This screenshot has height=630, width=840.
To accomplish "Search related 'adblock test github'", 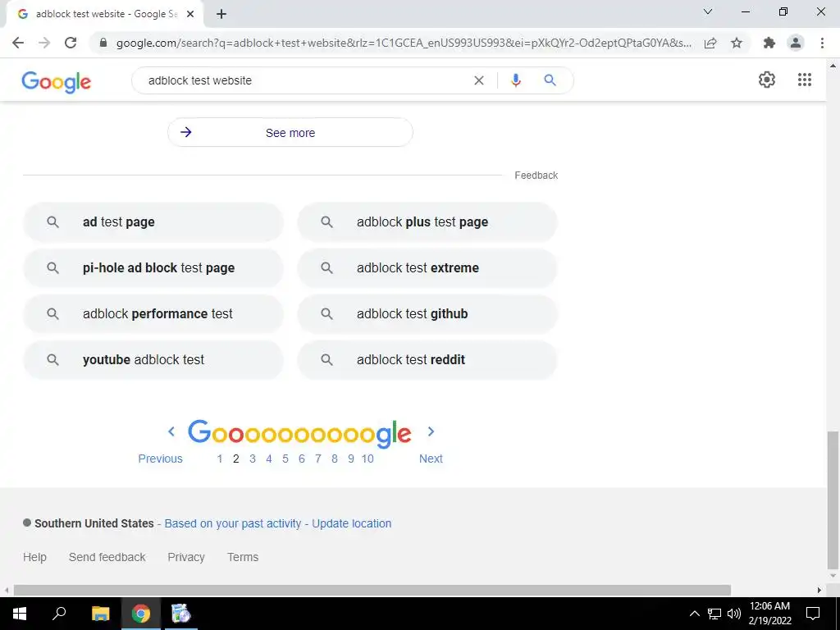I will (427, 314).
